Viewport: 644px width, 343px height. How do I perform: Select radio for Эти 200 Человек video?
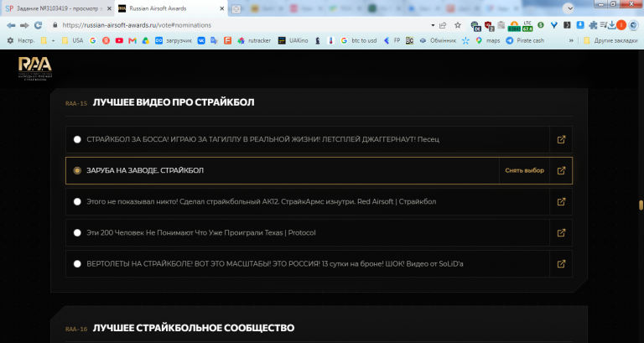[77, 233]
